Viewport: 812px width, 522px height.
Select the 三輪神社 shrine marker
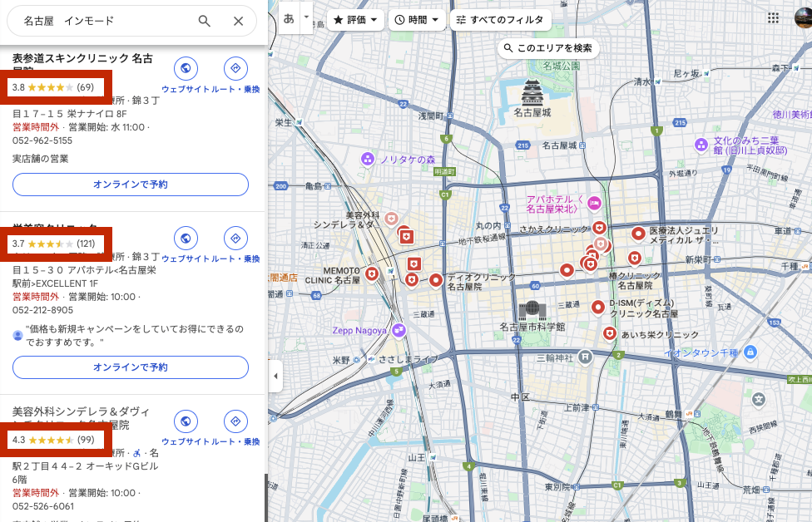[585, 357]
